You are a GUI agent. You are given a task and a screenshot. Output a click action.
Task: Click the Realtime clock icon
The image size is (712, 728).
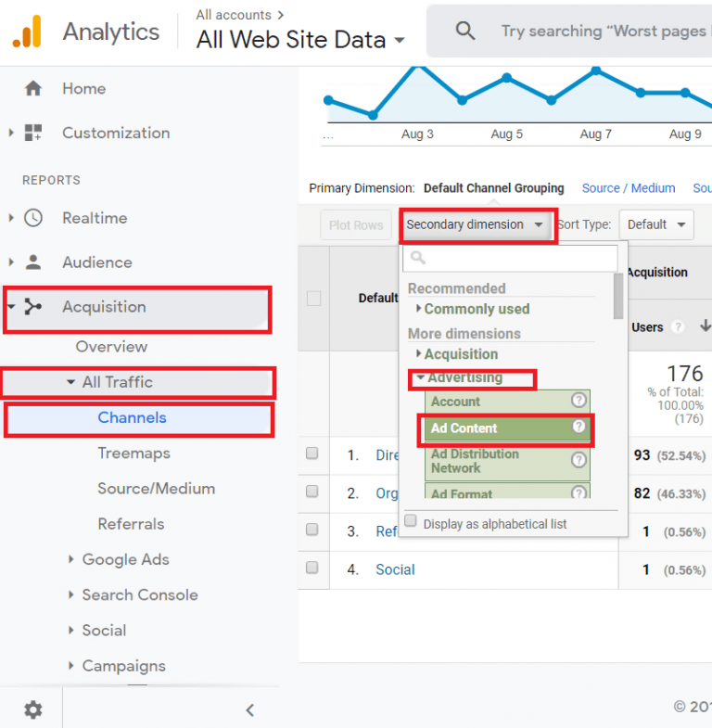[x=33, y=218]
